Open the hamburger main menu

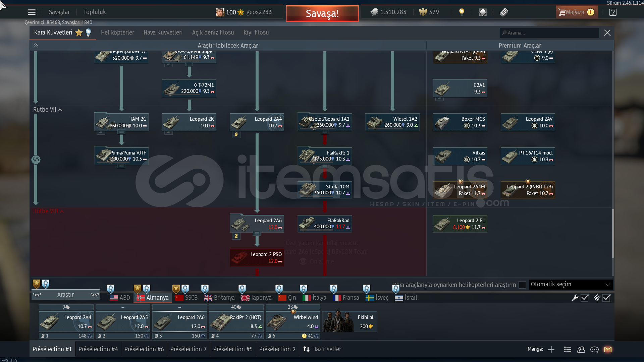click(32, 12)
